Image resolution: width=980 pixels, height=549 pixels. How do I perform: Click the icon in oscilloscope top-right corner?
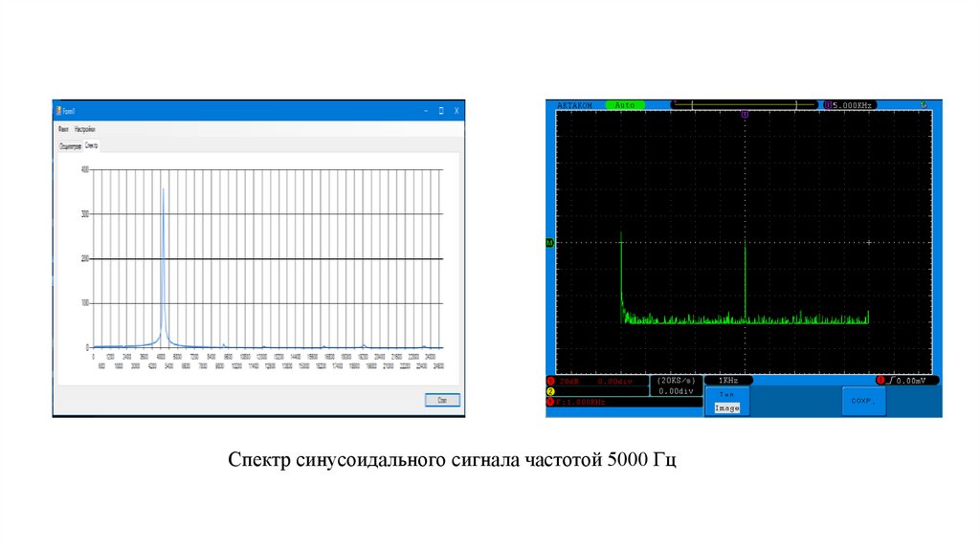pyautogui.click(x=924, y=105)
